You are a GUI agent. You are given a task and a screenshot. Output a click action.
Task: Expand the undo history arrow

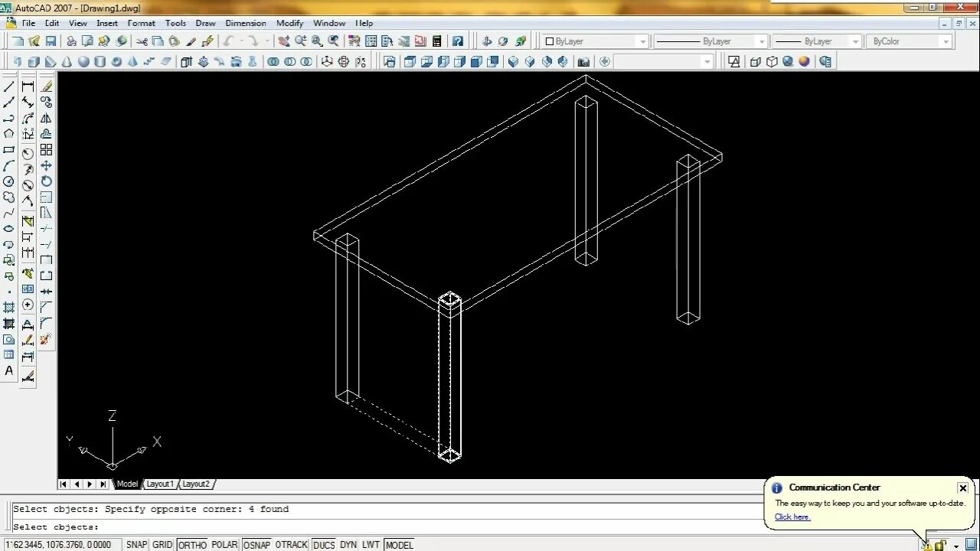(x=241, y=41)
